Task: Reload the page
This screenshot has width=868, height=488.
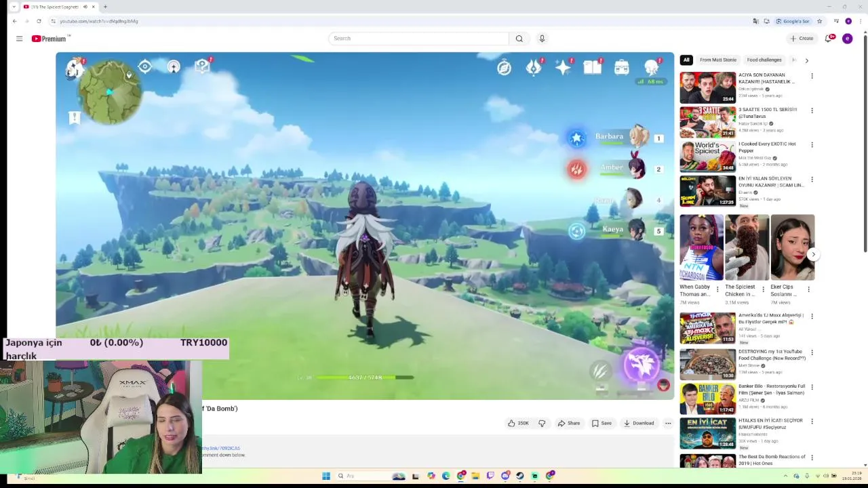Action: [39, 21]
